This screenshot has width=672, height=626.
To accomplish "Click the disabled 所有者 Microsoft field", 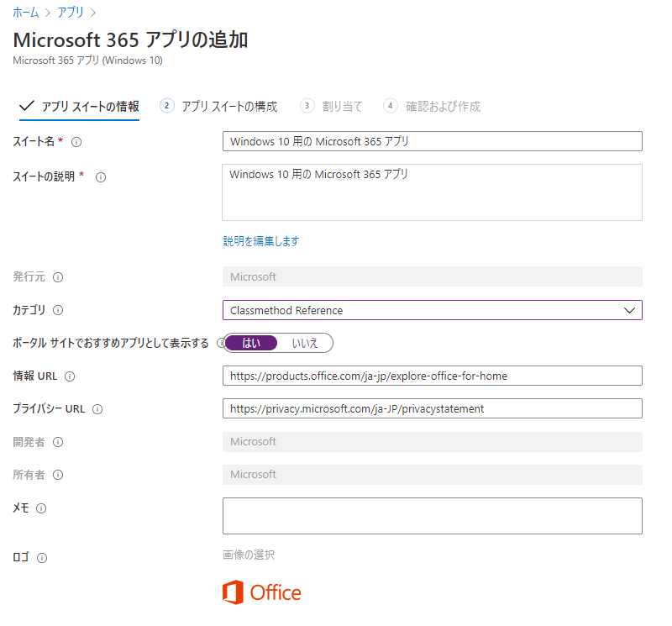I will (x=432, y=474).
